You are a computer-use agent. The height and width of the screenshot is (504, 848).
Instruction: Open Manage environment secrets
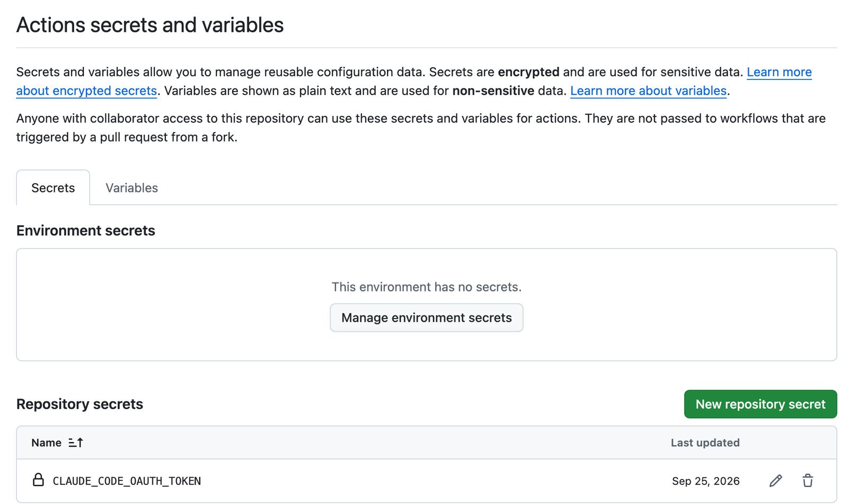pyautogui.click(x=427, y=317)
